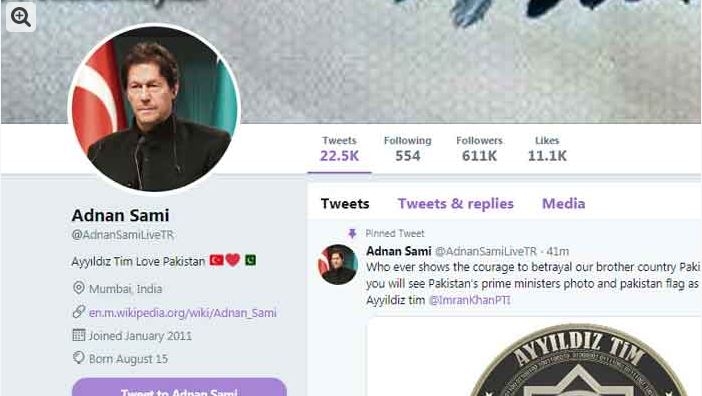This screenshot has height=396, width=702.
Task: Open the large profile picture
Action: [154, 109]
